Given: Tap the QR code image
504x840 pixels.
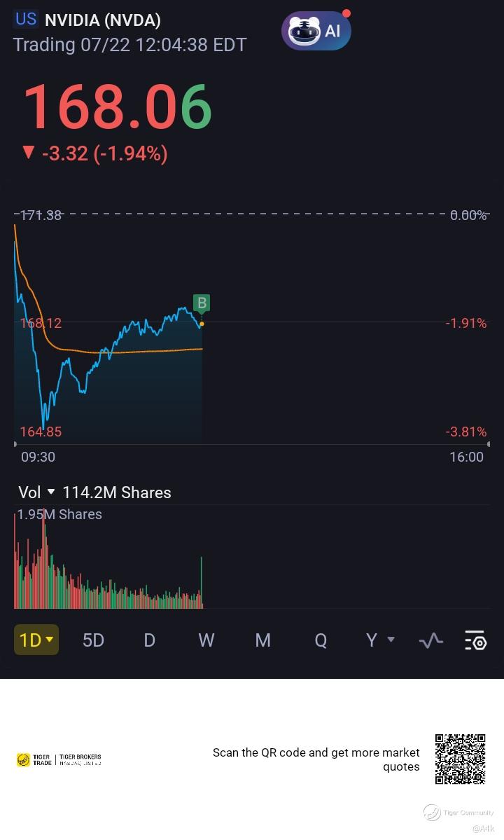Looking at the screenshot, I should point(460,759).
